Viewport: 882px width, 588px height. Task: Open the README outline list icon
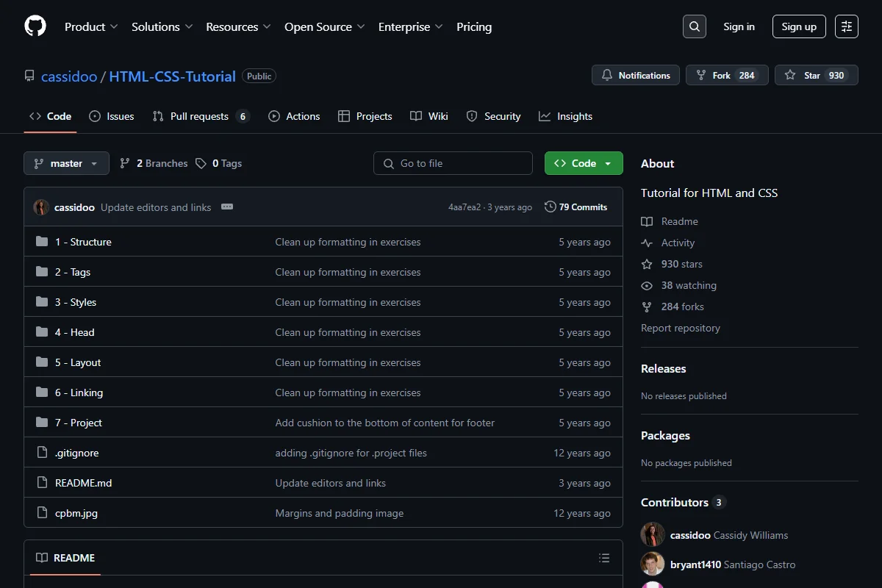(x=604, y=558)
